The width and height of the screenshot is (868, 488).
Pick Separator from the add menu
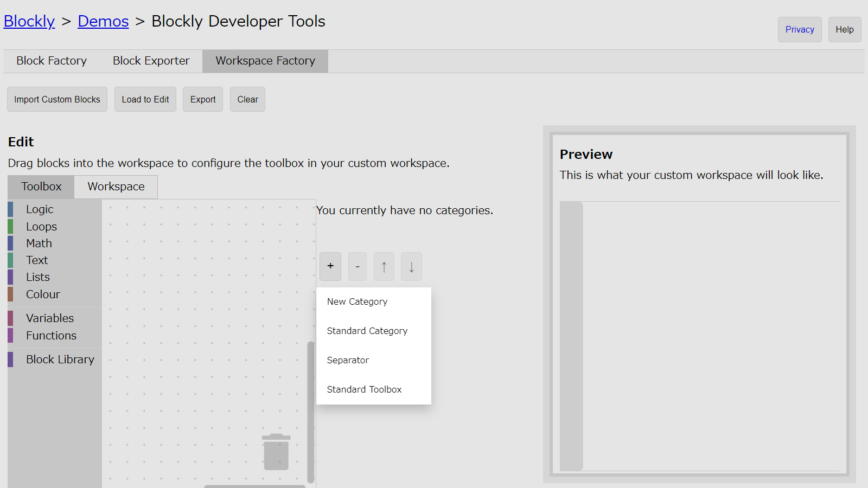348,361
